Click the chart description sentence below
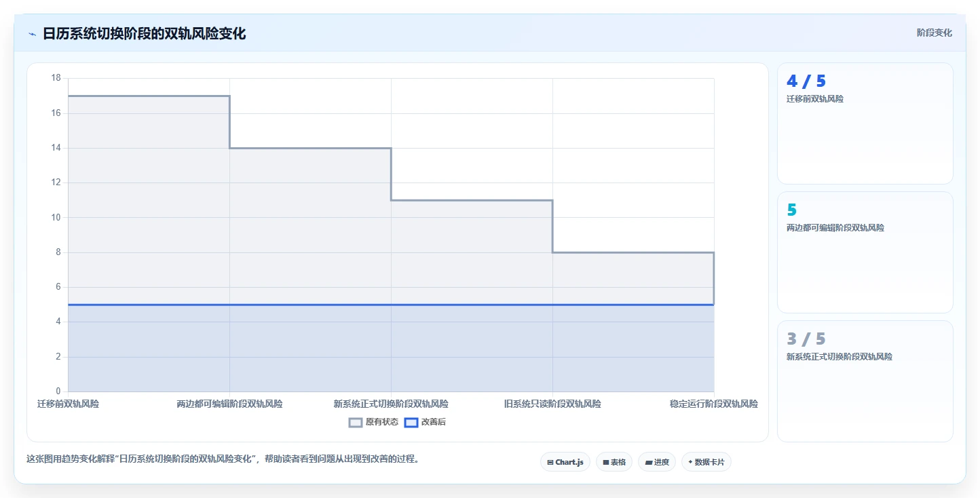The height and width of the screenshot is (498, 980). pos(224,459)
